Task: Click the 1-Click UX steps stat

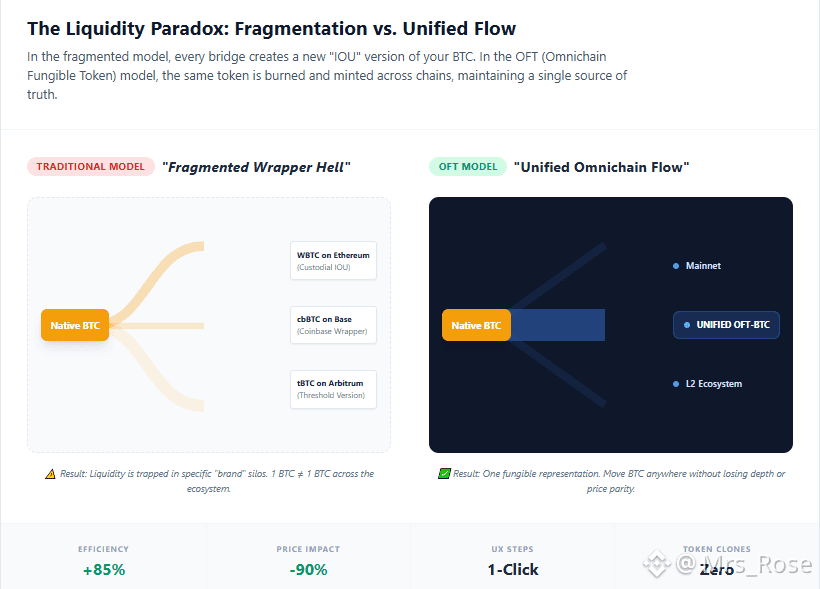Action: click(513, 570)
